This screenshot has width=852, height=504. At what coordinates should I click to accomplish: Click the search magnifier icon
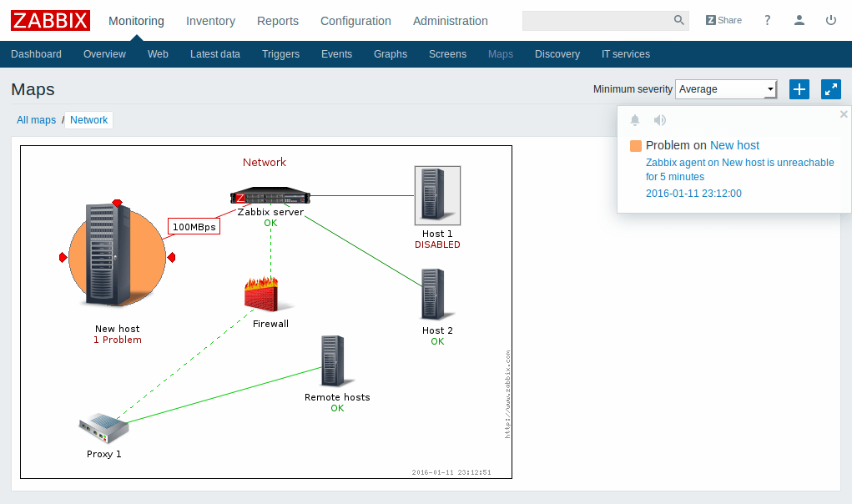tap(678, 19)
